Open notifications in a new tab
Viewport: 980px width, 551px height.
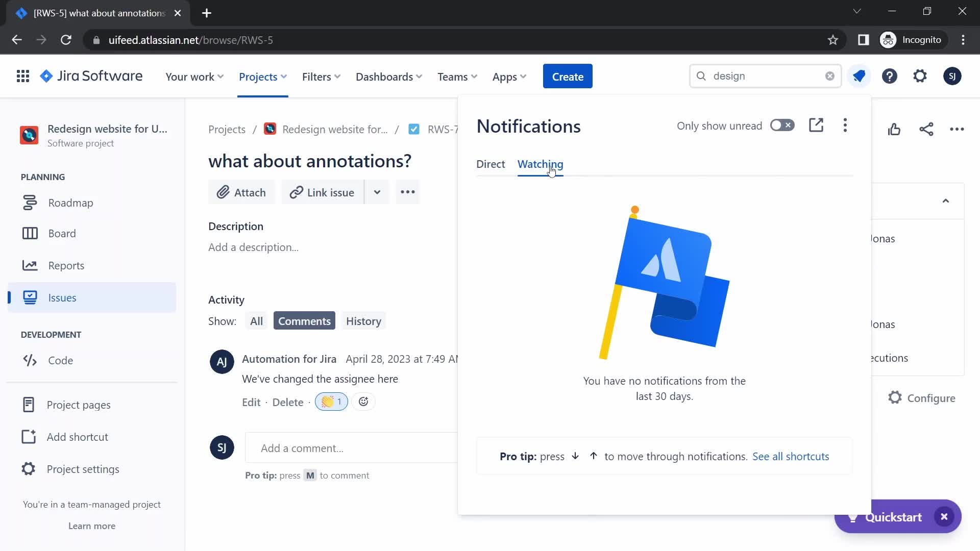[x=816, y=125]
